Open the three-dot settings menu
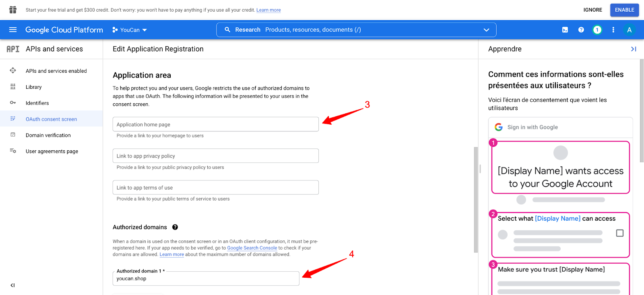644x295 pixels. (613, 30)
